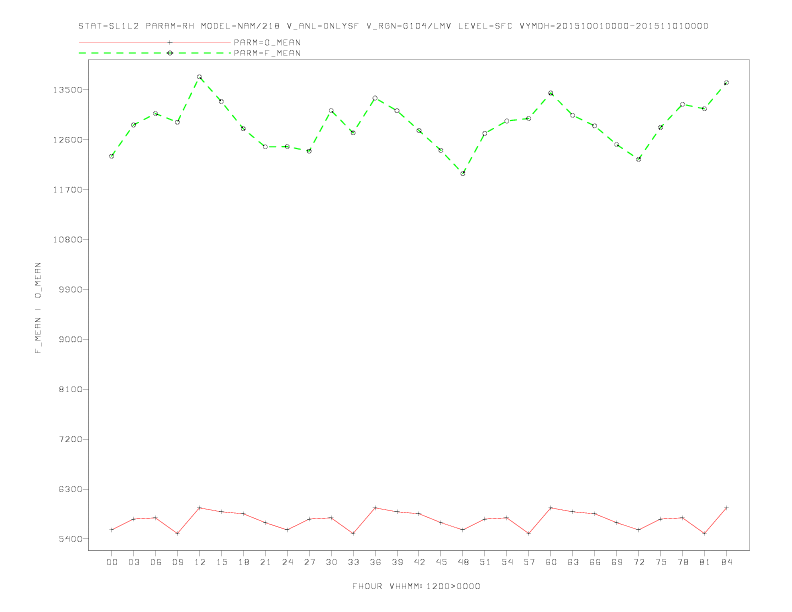Click the x-axis label 09
The width and height of the screenshot is (792, 612).
177,562
